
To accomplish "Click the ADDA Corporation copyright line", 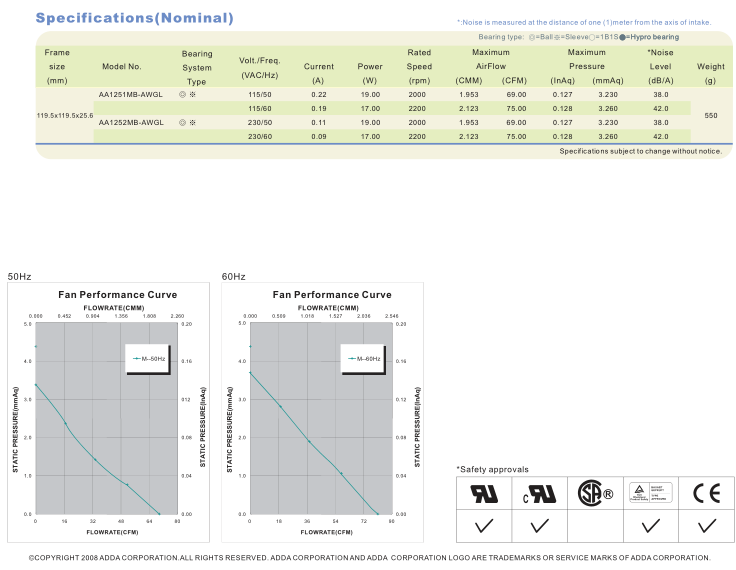I will [x=370, y=558].
